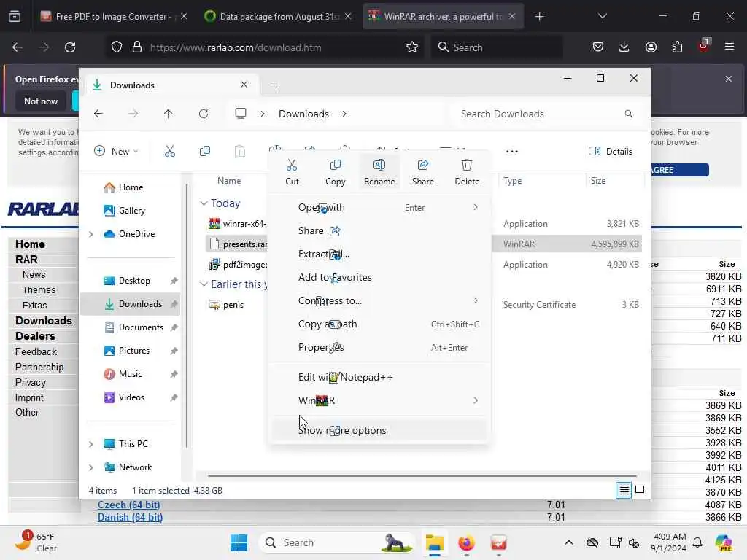Click the Explorer toolbar Cut scissors icon
Image resolution: width=747 pixels, height=560 pixels.
(169, 152)
